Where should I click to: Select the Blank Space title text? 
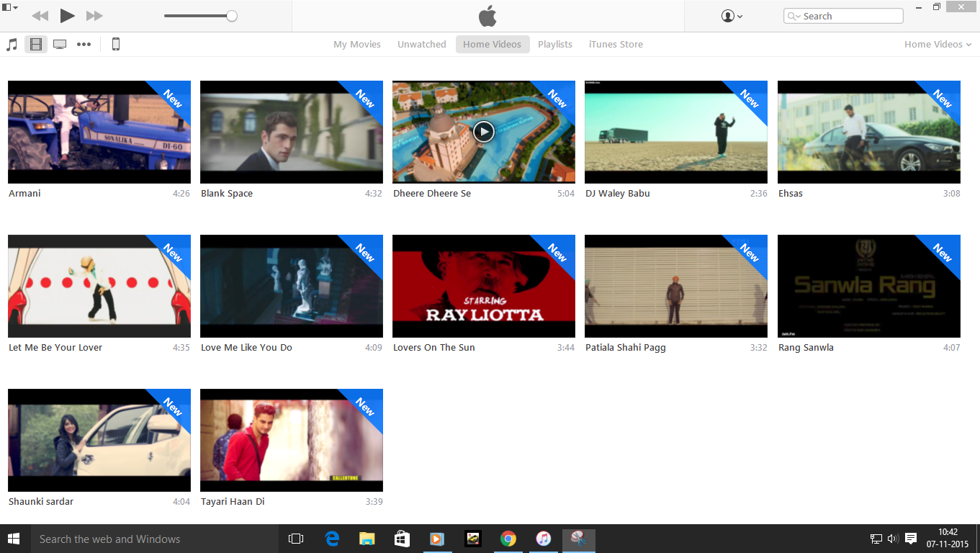[227, 194]
